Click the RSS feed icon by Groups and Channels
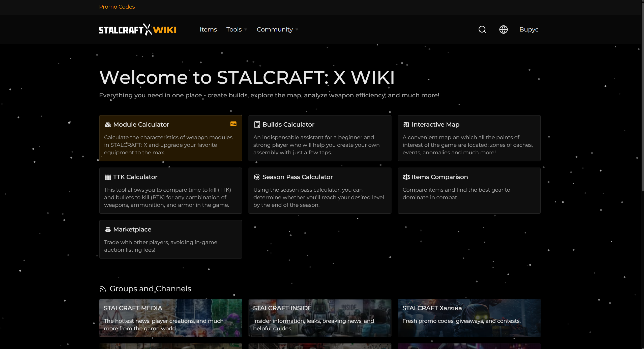This screenshot has height=349, width=644. pos(102,289)
